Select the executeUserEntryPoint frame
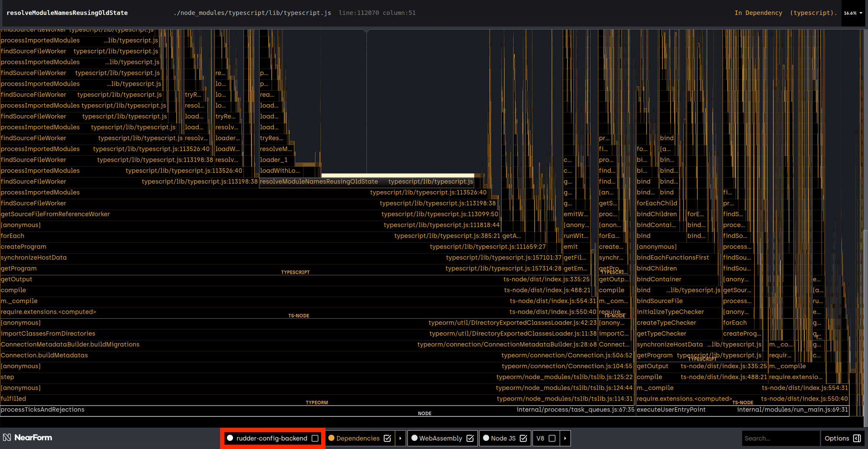Viewport: 868px width, 449px height. coord(742,409)
